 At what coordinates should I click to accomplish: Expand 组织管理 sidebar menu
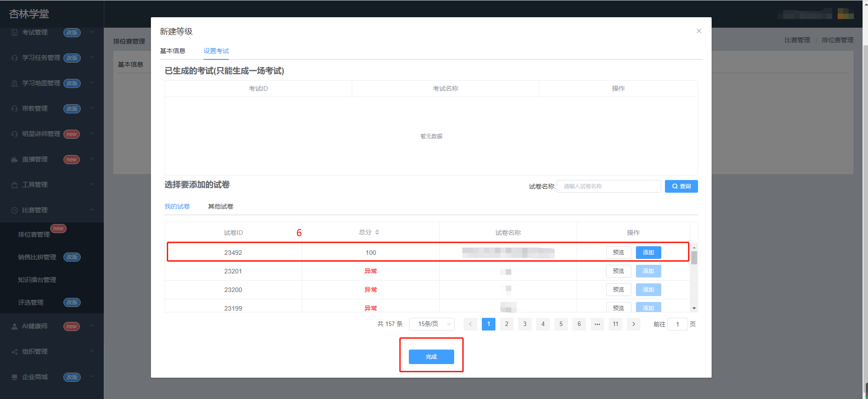(x=52, y=352)
